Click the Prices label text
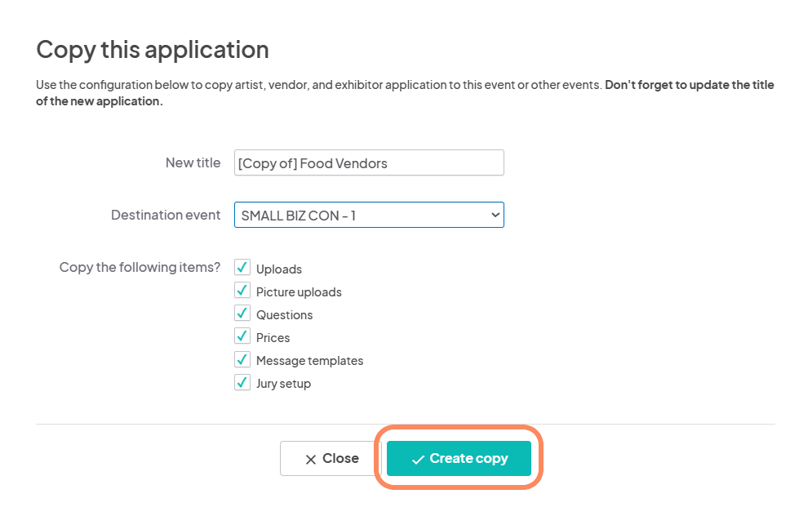 coord(273,337)
